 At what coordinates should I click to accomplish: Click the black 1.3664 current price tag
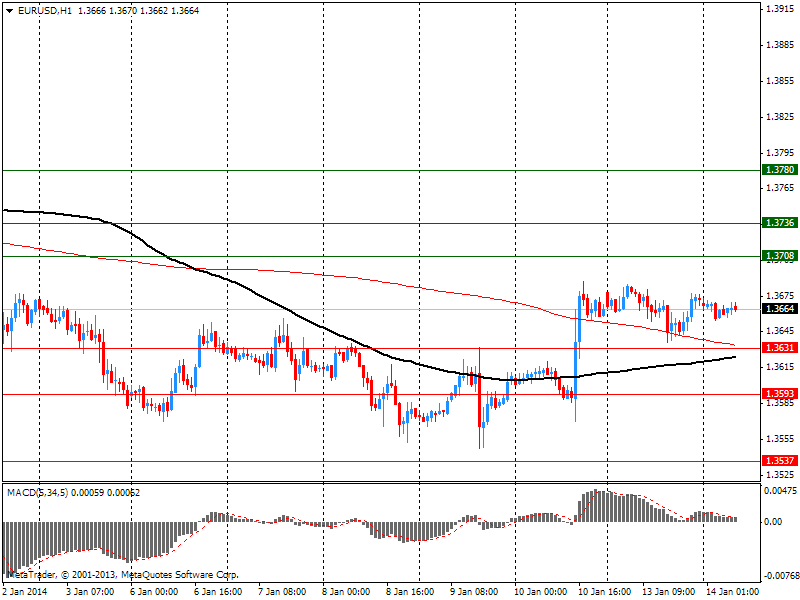coord(779,309)
